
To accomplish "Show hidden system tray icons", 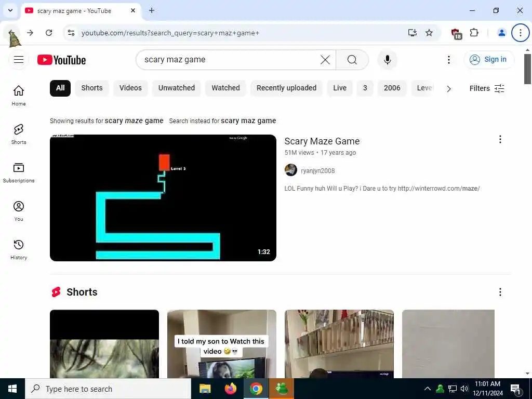I will 428,389.
